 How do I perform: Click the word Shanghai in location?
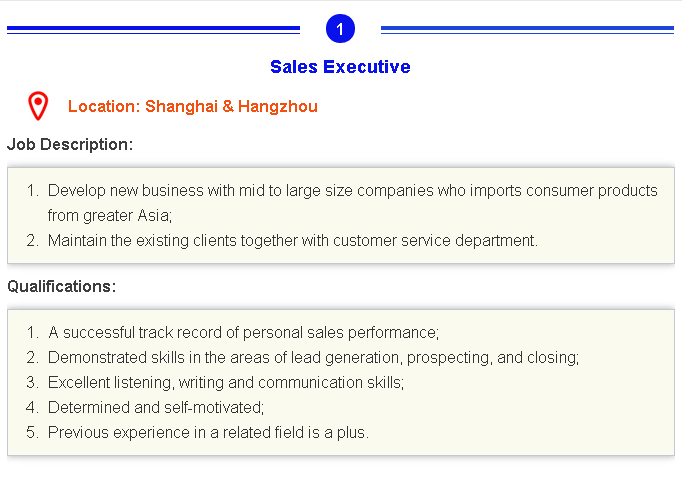(x=181, y=106)
